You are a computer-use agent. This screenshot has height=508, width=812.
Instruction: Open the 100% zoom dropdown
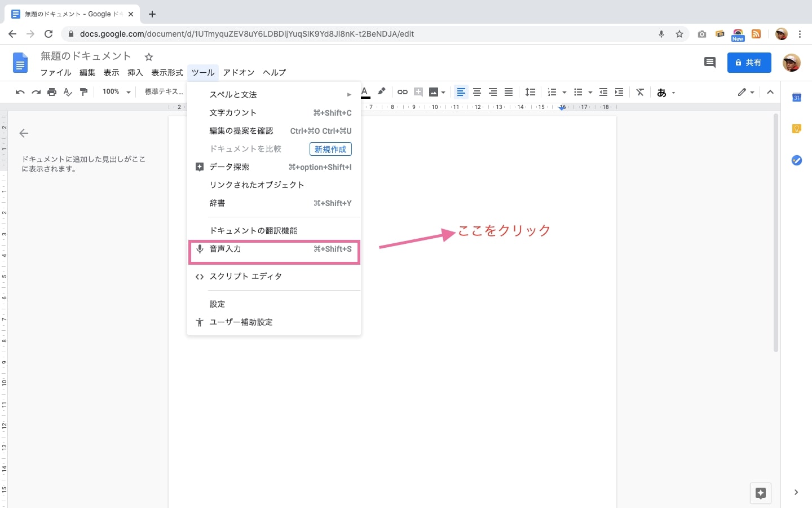(116, 92)
